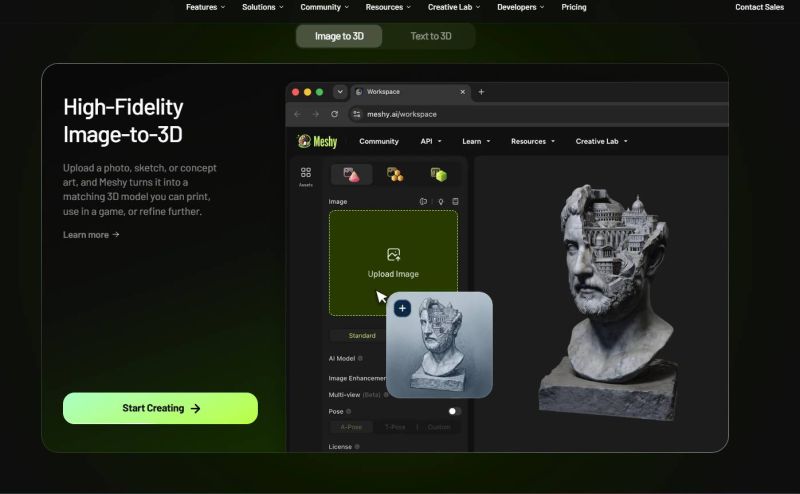Select the T-Pose option
Image resolution: width=800 pixels, height=494 pixels.
pos(395,427)
